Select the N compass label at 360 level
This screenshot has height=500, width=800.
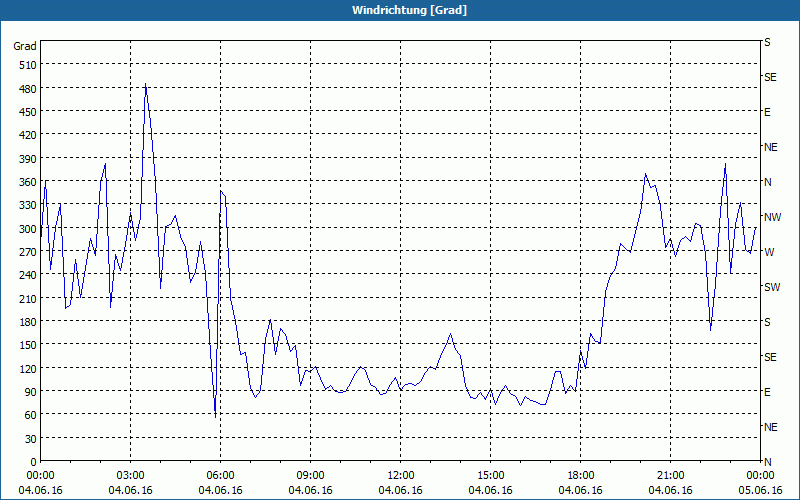coord(767,182)
